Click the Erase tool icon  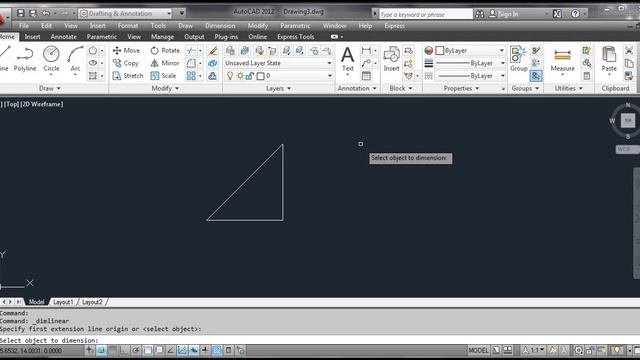(x=213, y=51)
